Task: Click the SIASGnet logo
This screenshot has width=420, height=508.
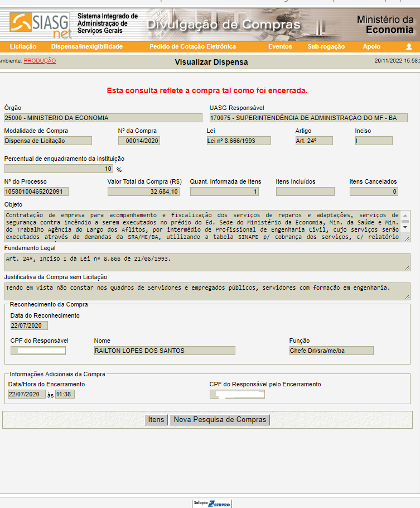Action: click(40, 24)
